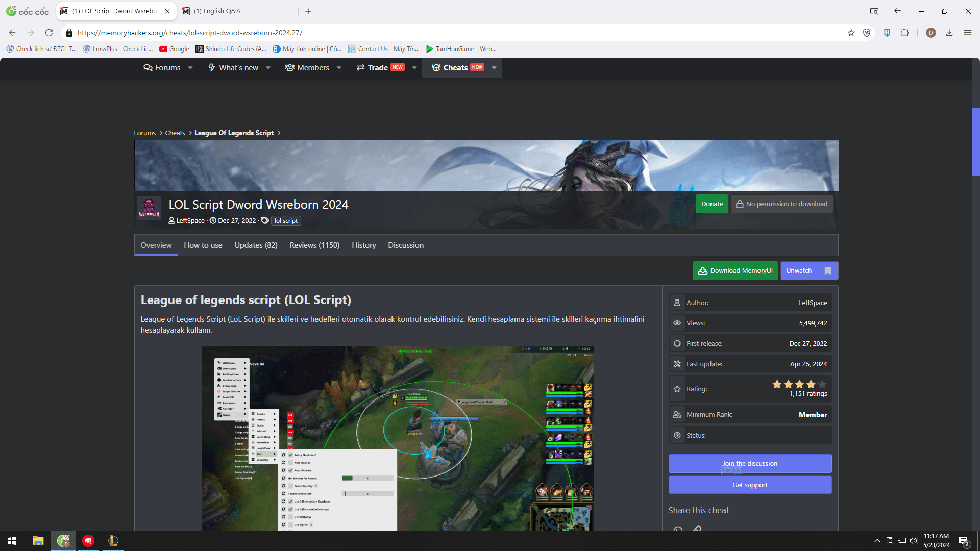
Task: Open the Discussion tab
Action: (406, 245)
